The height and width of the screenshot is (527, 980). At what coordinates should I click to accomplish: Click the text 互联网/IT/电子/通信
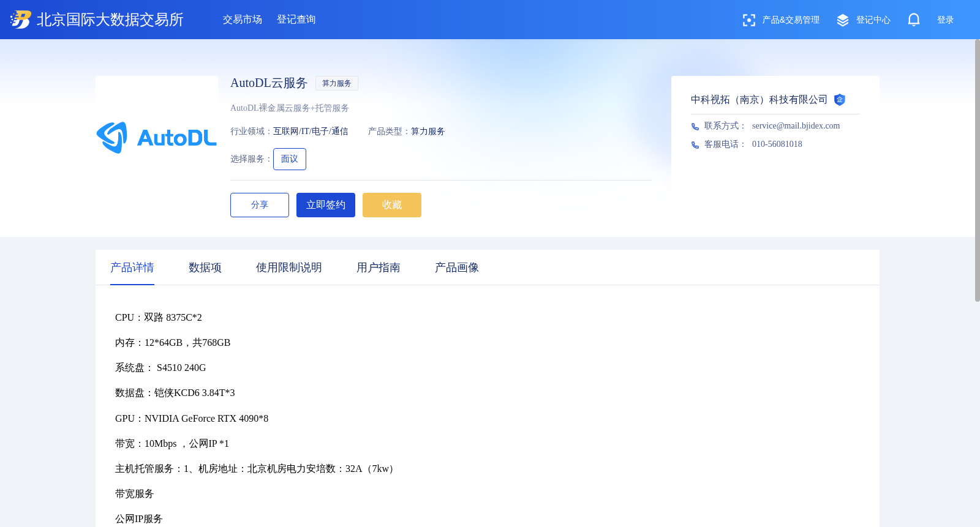pos(311,132)
